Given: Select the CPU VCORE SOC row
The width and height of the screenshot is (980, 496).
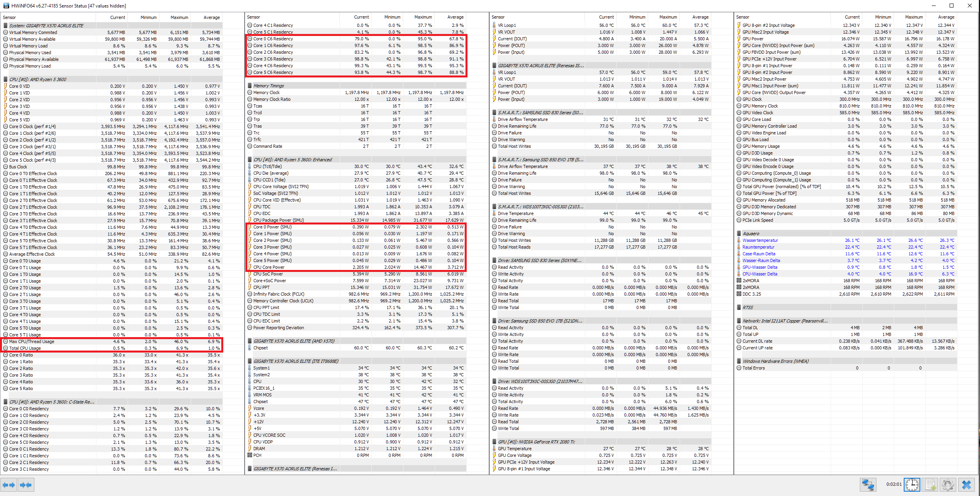Looking at the screenshot, I should [x=356, y=435].
